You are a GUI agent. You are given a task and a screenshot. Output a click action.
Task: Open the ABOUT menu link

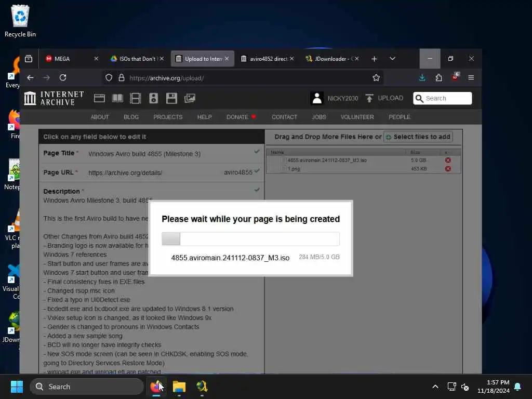(x=100, y=117)
